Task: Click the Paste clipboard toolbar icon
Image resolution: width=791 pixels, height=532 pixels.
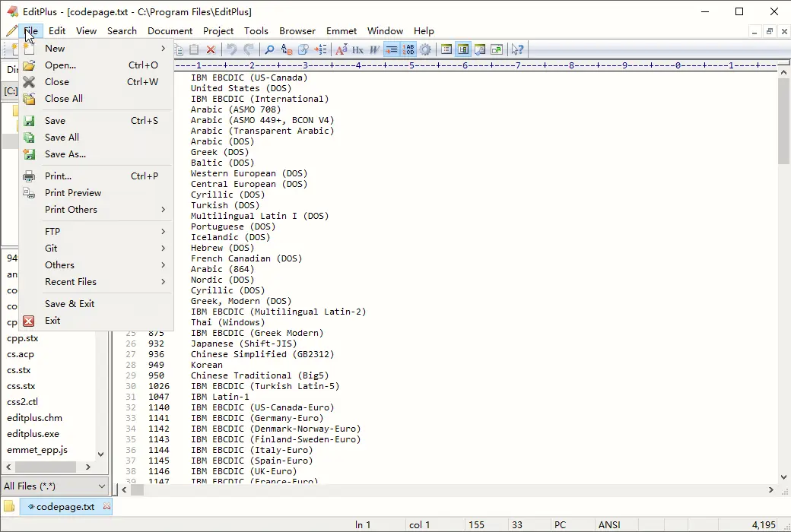Action: pyautogui.click(x=194, y=49)
